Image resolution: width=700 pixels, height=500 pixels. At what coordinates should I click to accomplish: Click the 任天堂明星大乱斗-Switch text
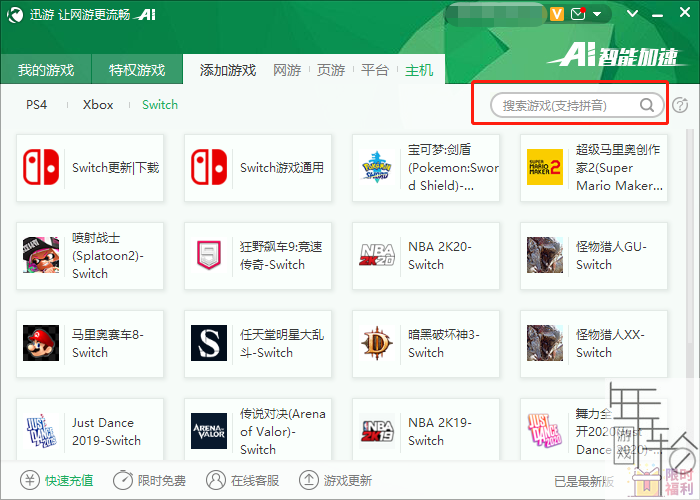click(282, 343)
